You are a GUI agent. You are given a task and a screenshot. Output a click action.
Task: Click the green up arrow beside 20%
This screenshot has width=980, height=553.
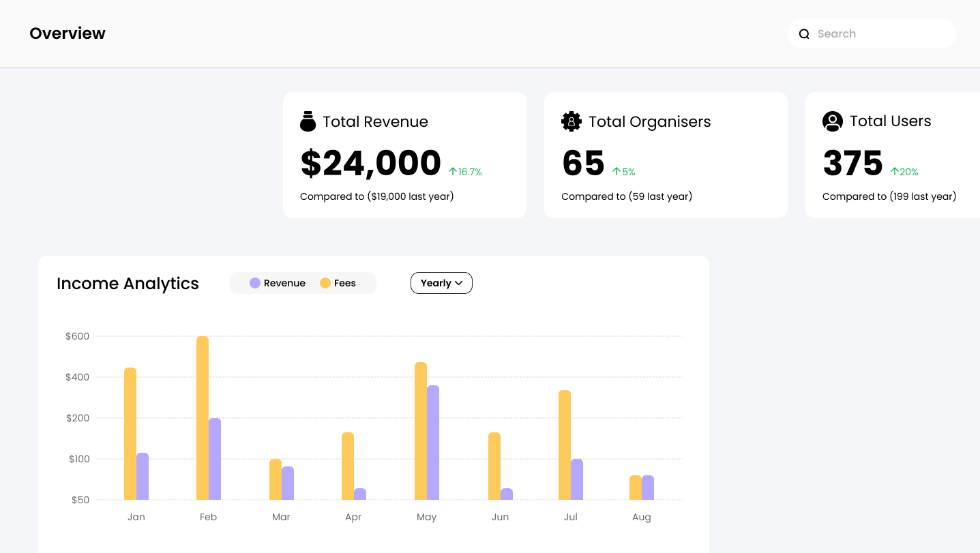pyautogui.click(x=893, y=172)
